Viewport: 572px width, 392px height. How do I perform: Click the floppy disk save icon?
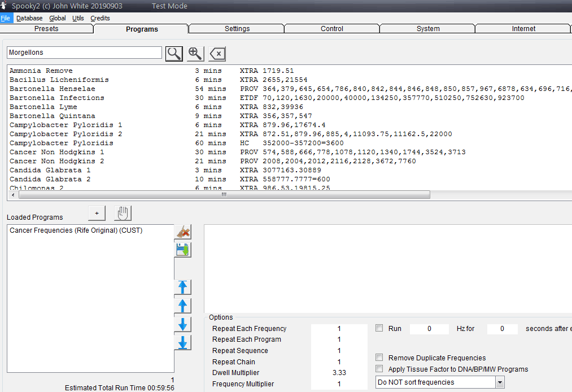pyautogui.click(x=183, y=250)
